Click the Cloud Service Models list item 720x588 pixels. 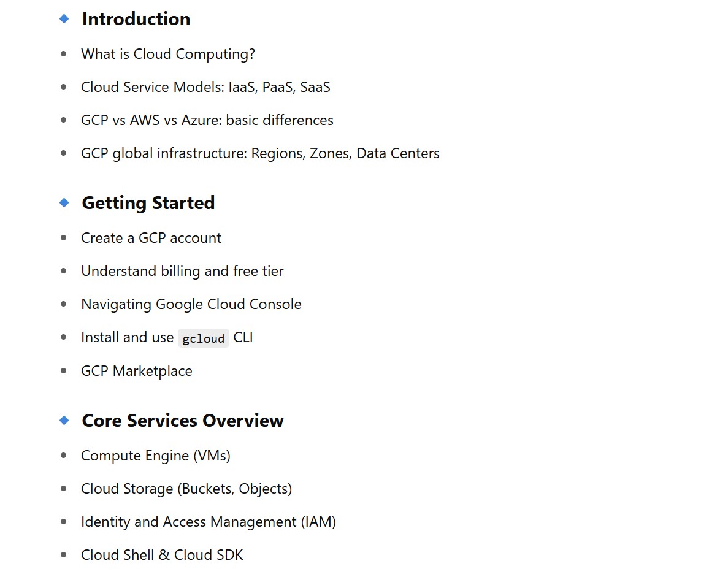pos(205,87)
